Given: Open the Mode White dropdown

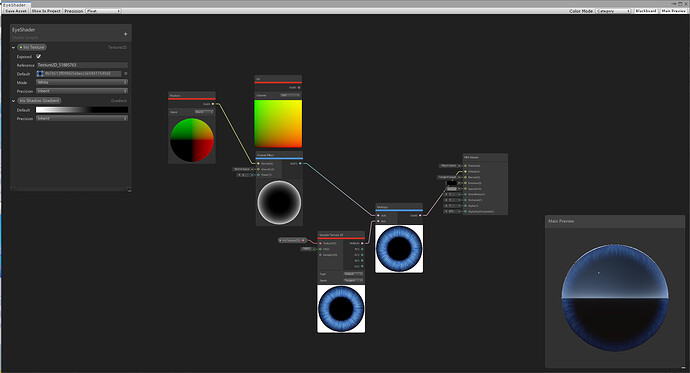Looking at the screenshot, I should pyautogui.click(x=82, y=82).
